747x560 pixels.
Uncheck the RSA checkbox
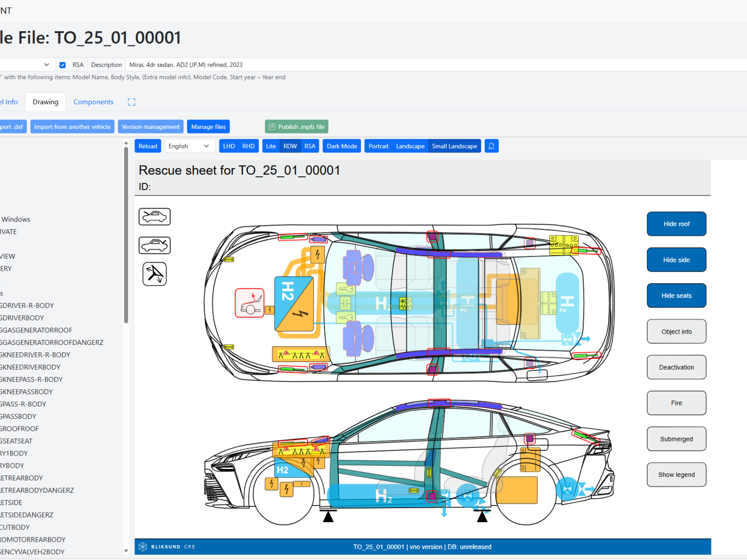coord(63,65)
